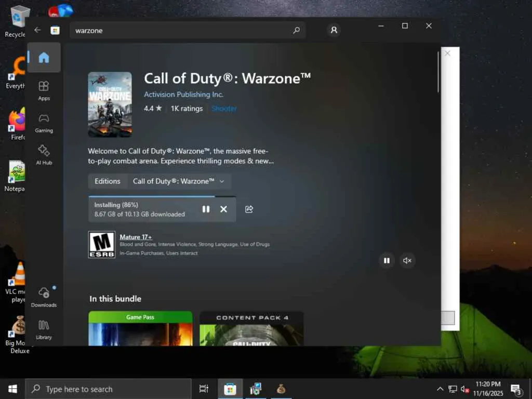
Task: Click the network tray icon
Action: click(453, 389)
